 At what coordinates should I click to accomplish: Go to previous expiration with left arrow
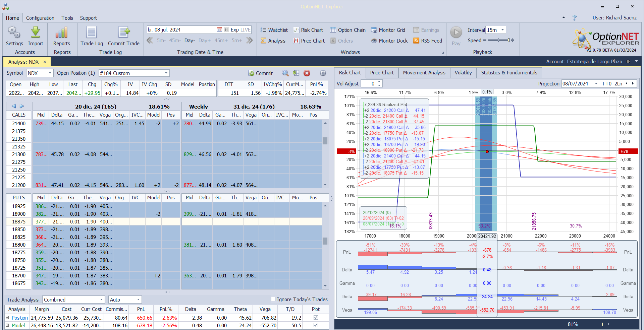pyautogui.click(x=14, y=106)
